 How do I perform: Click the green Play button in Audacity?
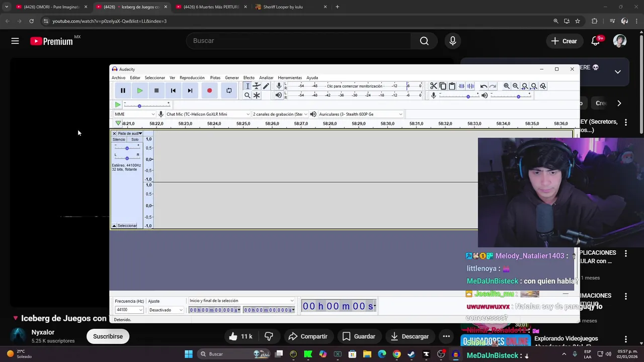139,90
